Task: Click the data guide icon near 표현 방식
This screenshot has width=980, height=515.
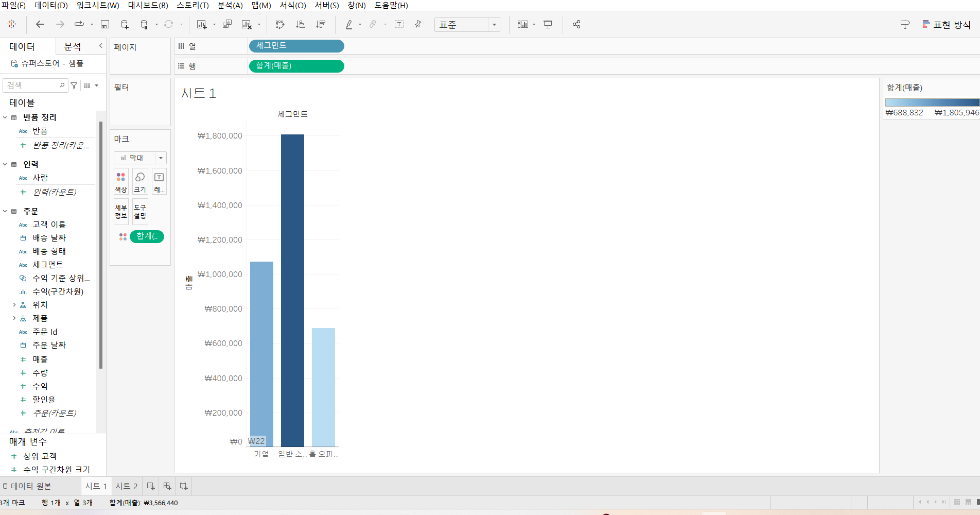Action: [x=905, y=24]
